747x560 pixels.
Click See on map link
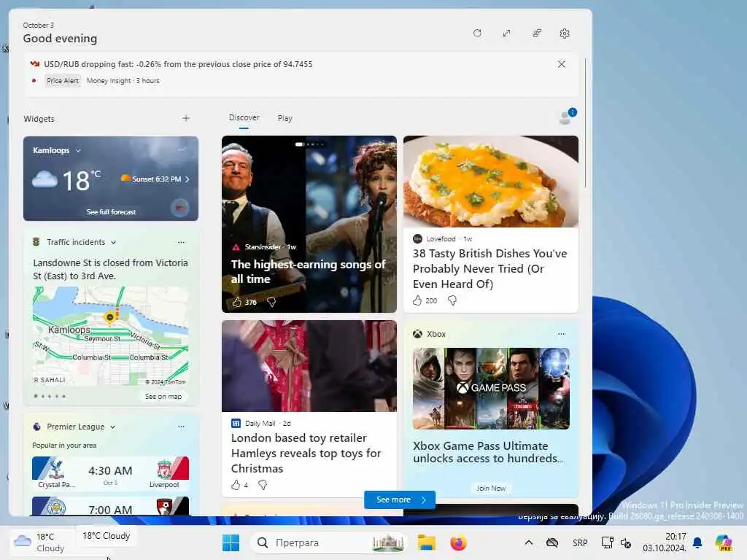coord(163,396)
